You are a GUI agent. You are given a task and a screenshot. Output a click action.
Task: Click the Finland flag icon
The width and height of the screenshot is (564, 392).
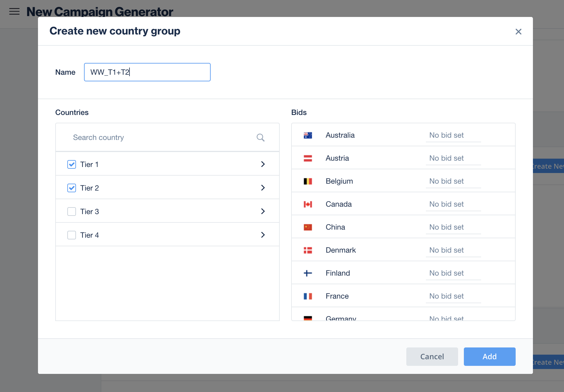pos(308,273)
